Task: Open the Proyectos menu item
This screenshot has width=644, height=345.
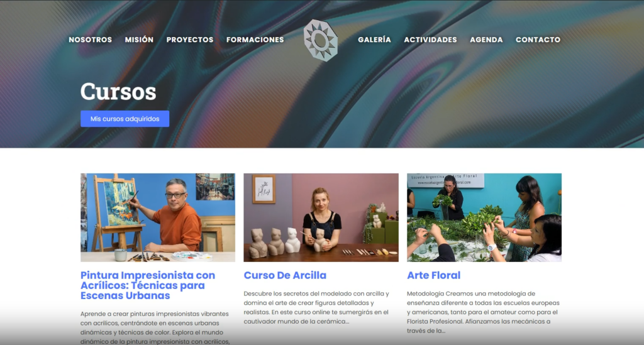Action: click(x=190, y=40)
